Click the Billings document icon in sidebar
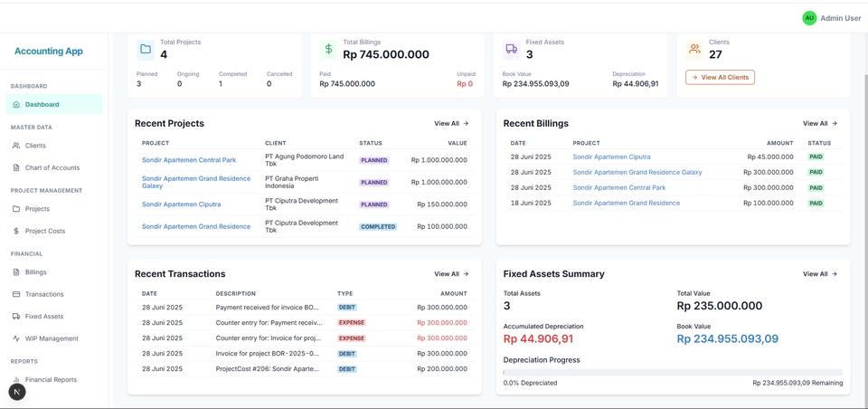868x409 pixels. coord(16,272)
